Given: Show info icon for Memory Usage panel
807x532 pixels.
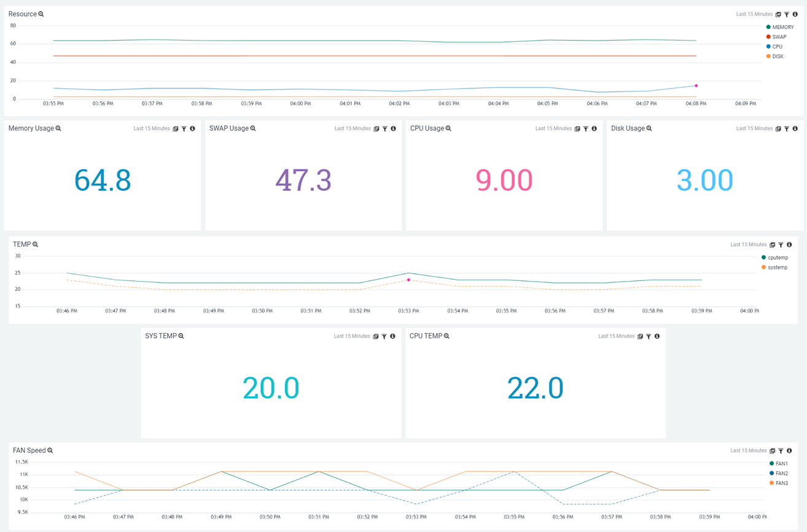Looking at the screenshot, I should tap(192, 129).
